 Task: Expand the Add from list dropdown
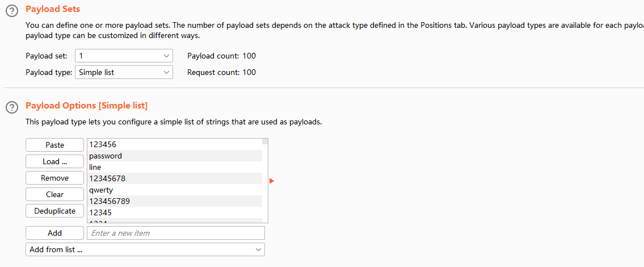click(x=145, y=249)
